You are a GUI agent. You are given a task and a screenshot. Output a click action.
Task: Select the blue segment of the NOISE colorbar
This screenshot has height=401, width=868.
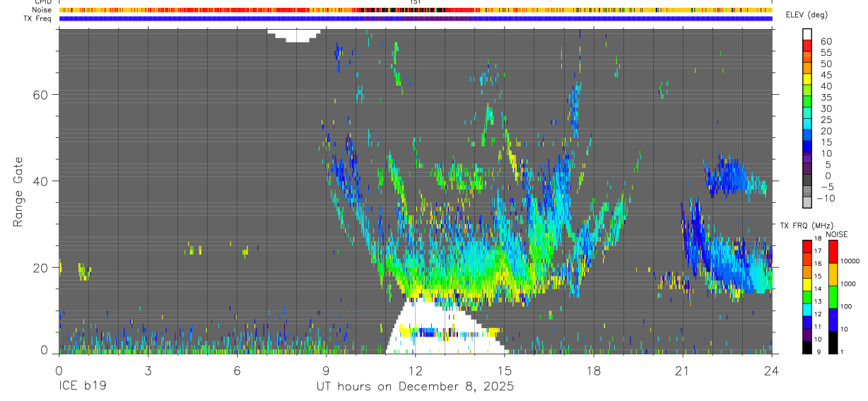pos(833,319)
